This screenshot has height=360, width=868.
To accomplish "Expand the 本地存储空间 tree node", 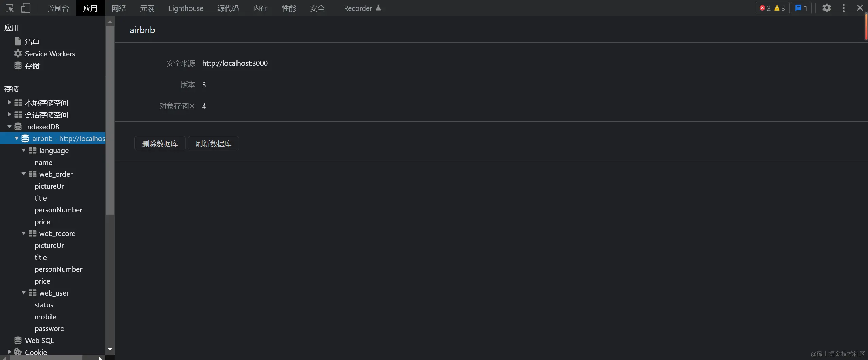I will click(10, 102).
